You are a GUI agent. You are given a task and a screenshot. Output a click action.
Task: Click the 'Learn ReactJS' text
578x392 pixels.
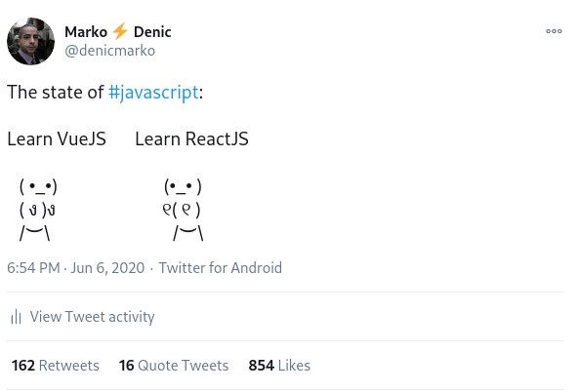click(191, 139)
